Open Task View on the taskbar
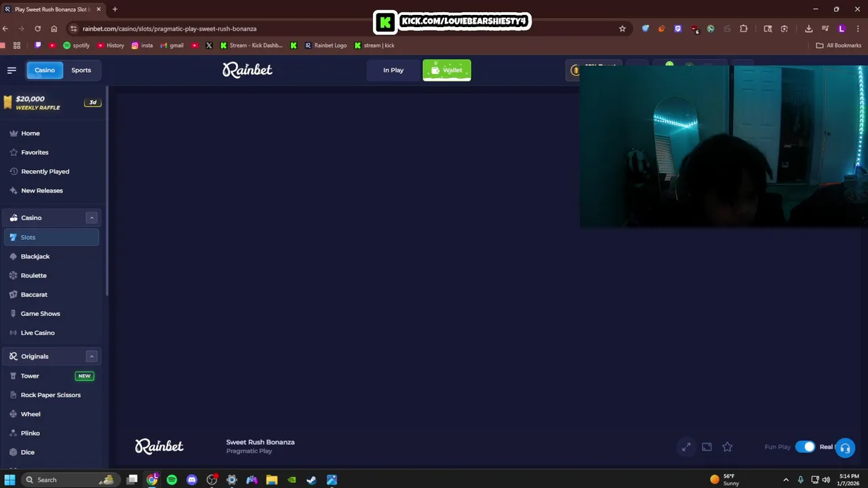 (132, 480)
